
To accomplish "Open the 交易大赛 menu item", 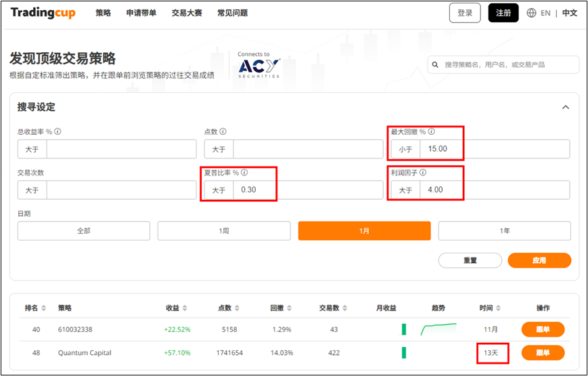I will click(x=186, y=13).
